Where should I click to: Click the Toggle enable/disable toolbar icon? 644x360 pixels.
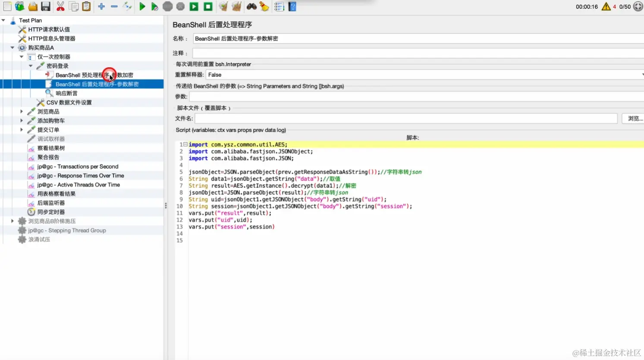pos(127,6)
